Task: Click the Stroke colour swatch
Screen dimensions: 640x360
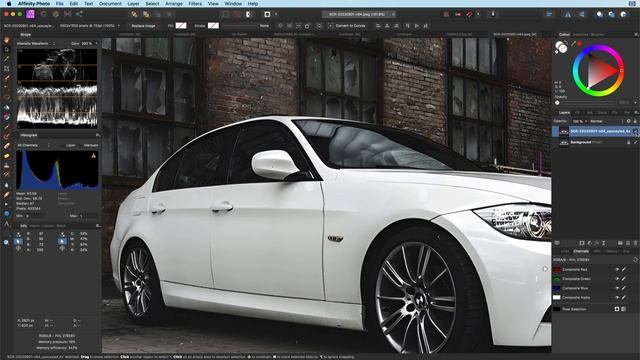Action: (x=213, y=26)
